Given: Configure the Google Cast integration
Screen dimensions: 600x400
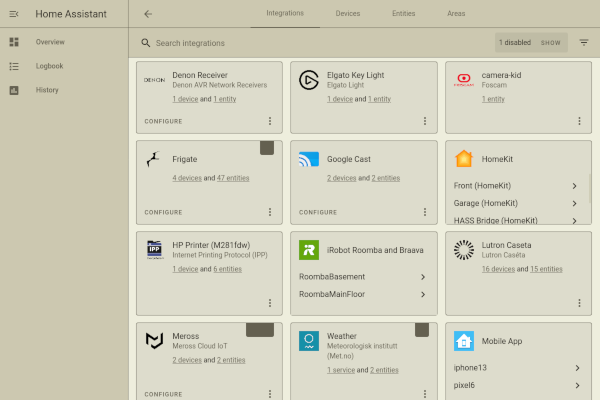Looking at the screenshot, I should [x=318, y=212].
